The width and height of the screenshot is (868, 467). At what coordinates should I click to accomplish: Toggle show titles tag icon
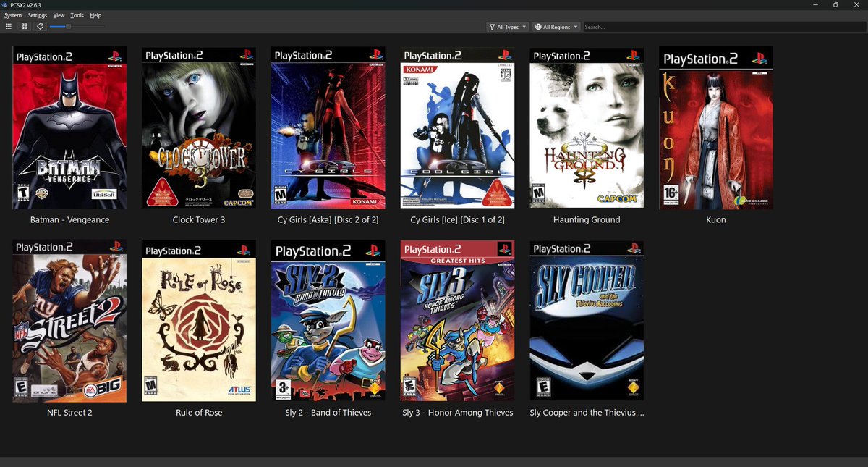pos(40,26)
